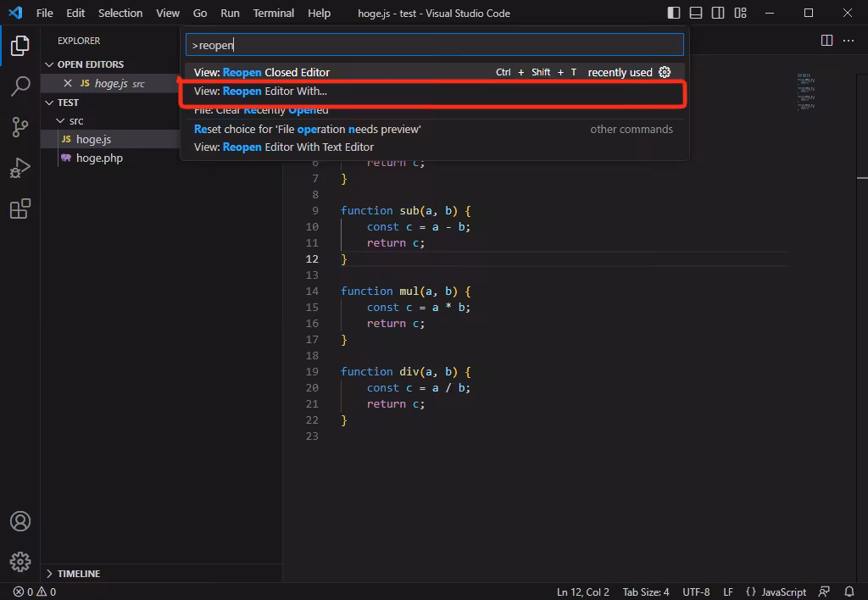Click line number 14 in gutter
Image resolution: width=868 pixels, height=600 pixels.
coord(312,292)
